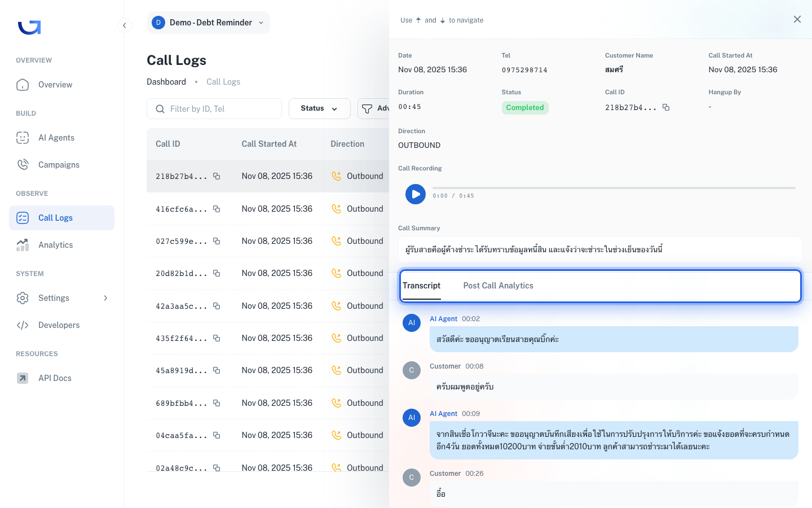Select the row with call ID 42a3aa5c
The height and width of the screenshot is (508, 812).
click(x=268, y=306)
